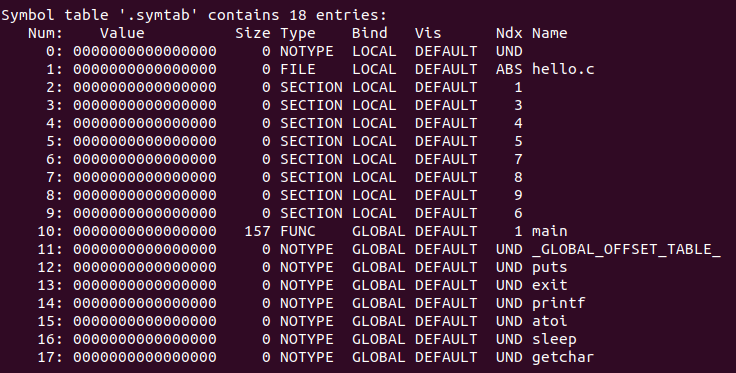Click the 'Ndx' column header

[509, 33]
